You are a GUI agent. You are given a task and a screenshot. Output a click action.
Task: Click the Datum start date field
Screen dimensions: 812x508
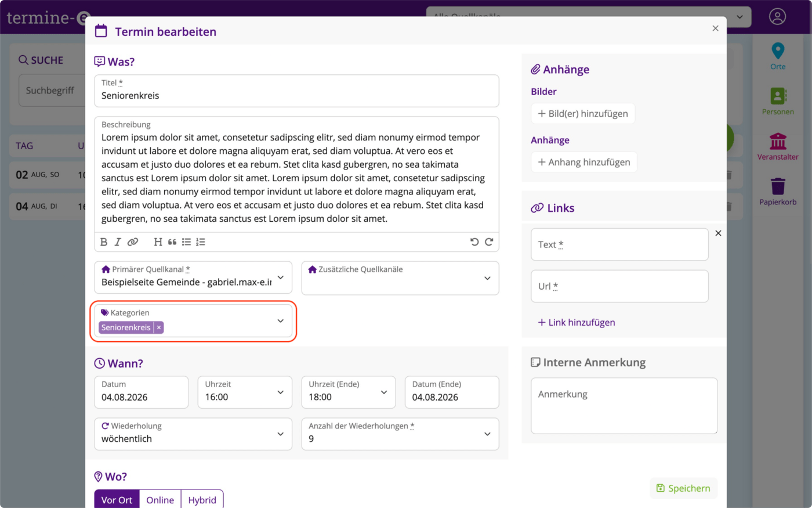(x=142, y=392)
